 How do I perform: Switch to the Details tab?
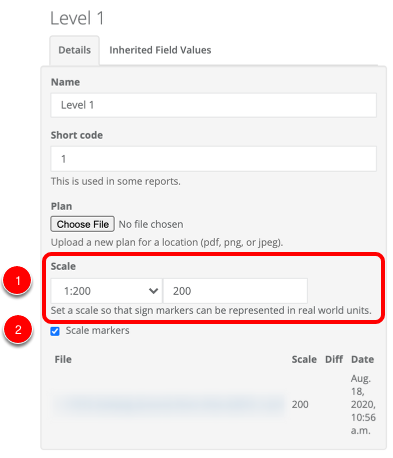pyautogui.click(x=74, y=50)
